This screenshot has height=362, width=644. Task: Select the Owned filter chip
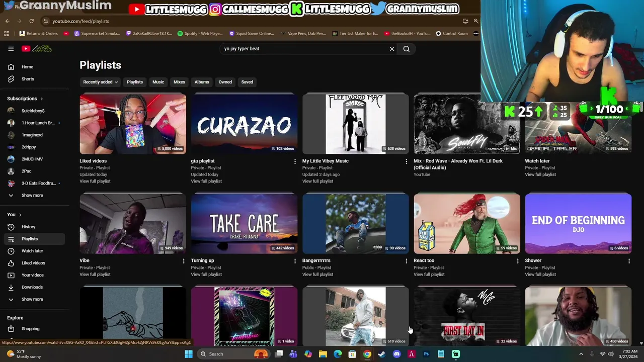[225, 82]
